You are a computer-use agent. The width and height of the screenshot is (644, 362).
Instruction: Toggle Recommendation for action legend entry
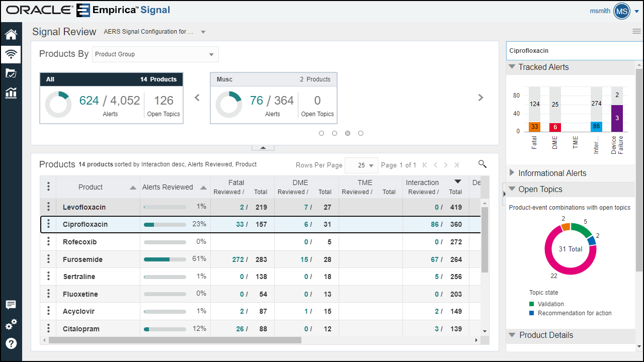point(570,313)
